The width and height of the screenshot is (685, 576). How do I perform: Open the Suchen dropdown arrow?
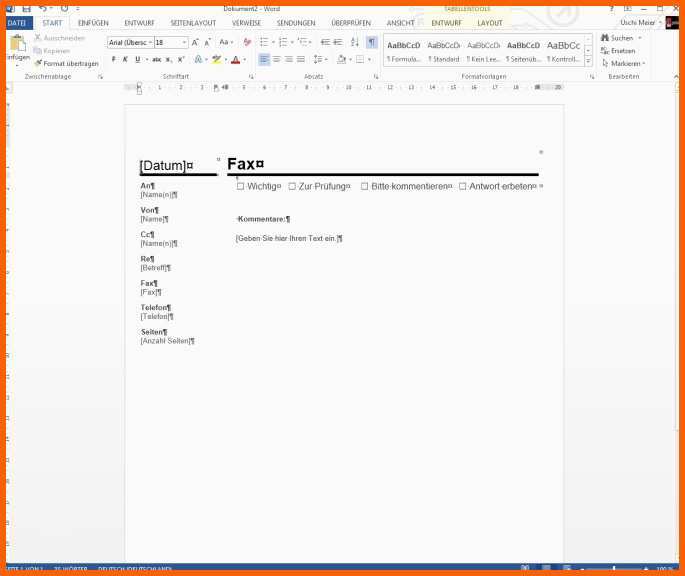pyautogui.click(x=640, y=38)
